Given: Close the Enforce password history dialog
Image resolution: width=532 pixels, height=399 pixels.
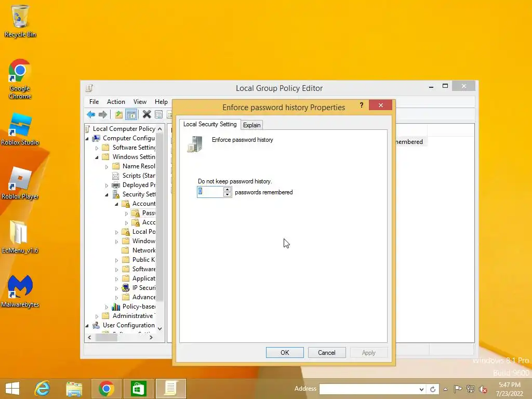Looking at the screenshot, I should 381,105.
